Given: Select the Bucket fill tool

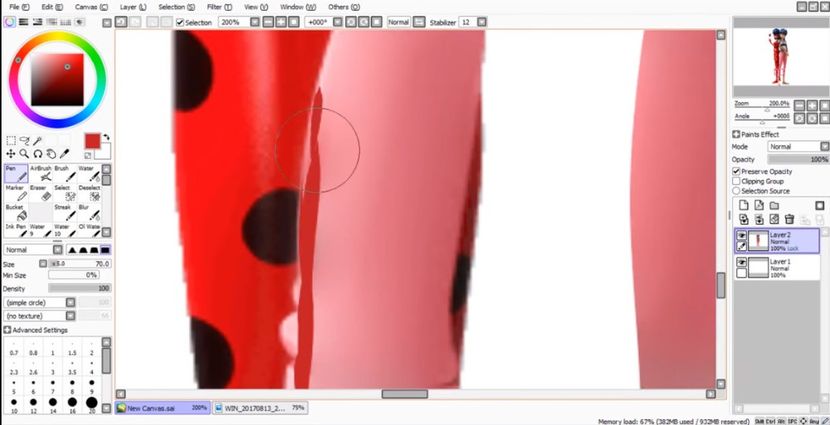Looking at the screenshot, I should pyautogui.click(x=16, y=212).
